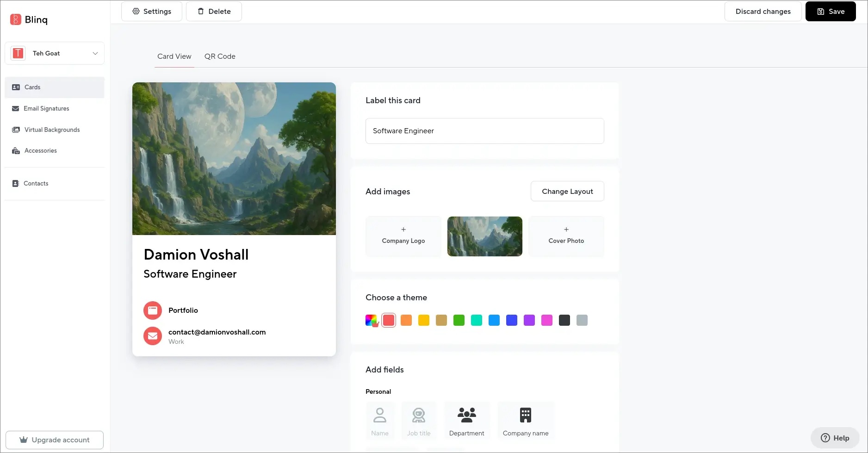Expand the Teh Goat account dropdown
The image size is (868, 453).
click(95, 53)
